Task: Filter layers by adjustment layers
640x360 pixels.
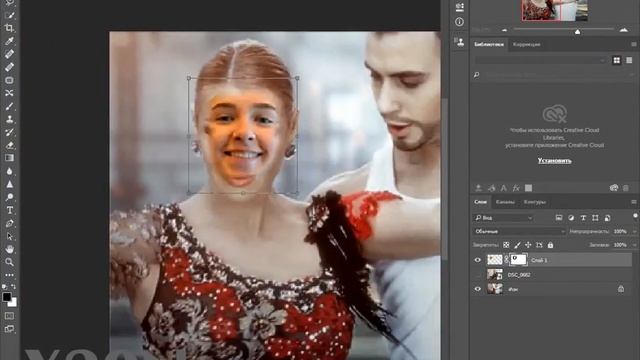Action: (571, 218)
